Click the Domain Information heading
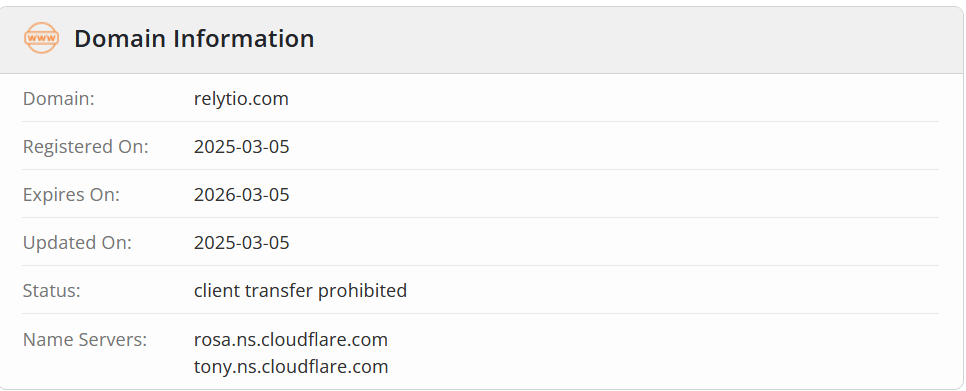 click(194, 38)
